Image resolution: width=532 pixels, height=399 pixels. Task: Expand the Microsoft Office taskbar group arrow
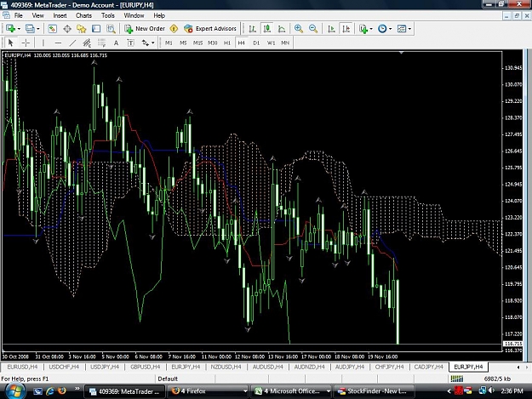(x=328, y=391)
